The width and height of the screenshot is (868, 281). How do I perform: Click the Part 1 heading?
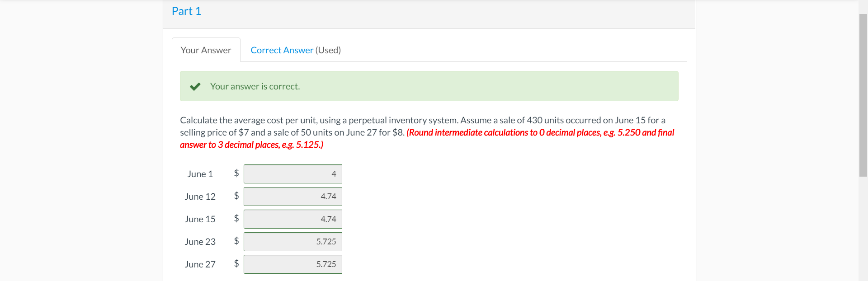[x=186, y=11]
